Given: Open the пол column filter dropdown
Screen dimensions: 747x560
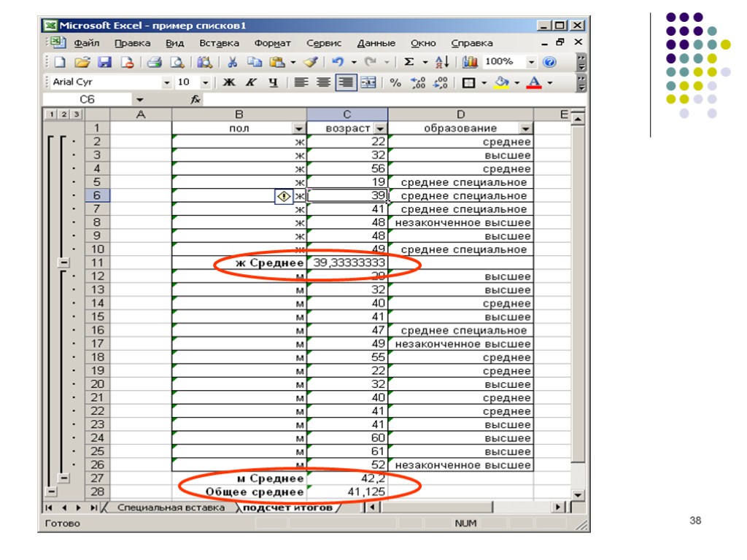Looking at the screenshot, I should coord(298,128).
